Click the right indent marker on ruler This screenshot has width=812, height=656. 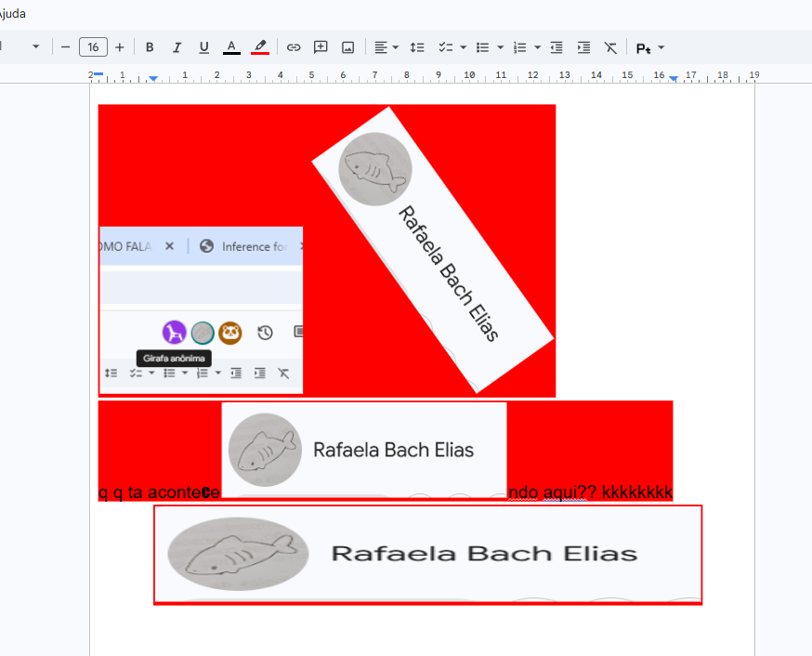click(x=674, y=79)
